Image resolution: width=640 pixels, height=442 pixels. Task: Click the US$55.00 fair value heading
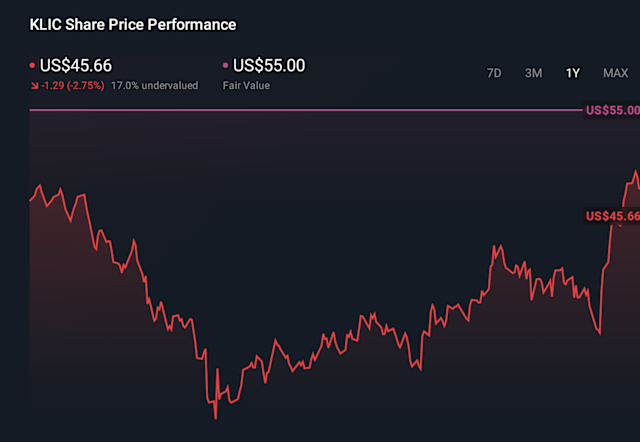269,66
